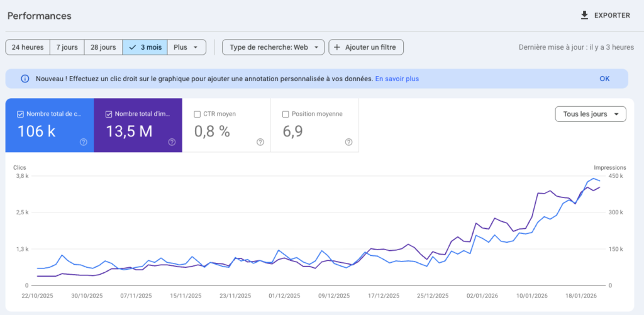
Task: Click help icon on Position moyenne card
Action: pyautogui.click(x=348, y=142)
